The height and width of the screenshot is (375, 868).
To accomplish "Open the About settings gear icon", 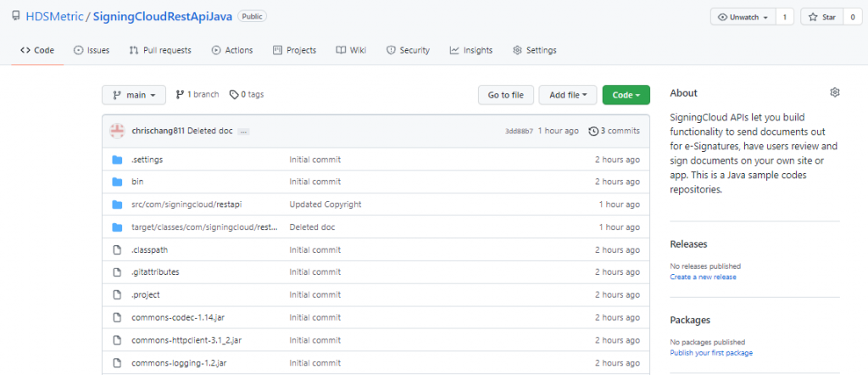I will click(835, 92).
